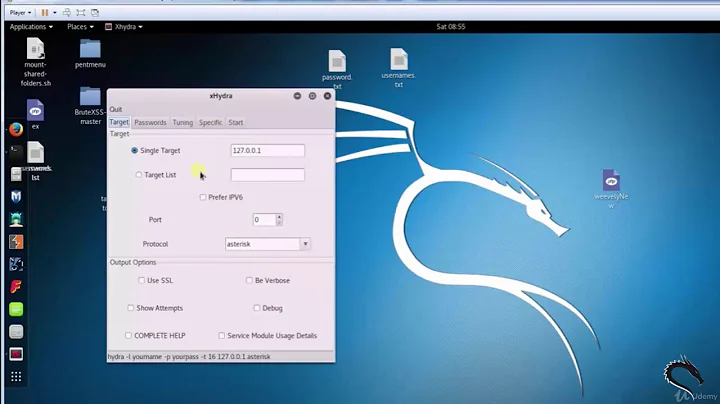The image size is (720, 404).
Task: Launch the Terminal from the dock
Action: [16, 152]
